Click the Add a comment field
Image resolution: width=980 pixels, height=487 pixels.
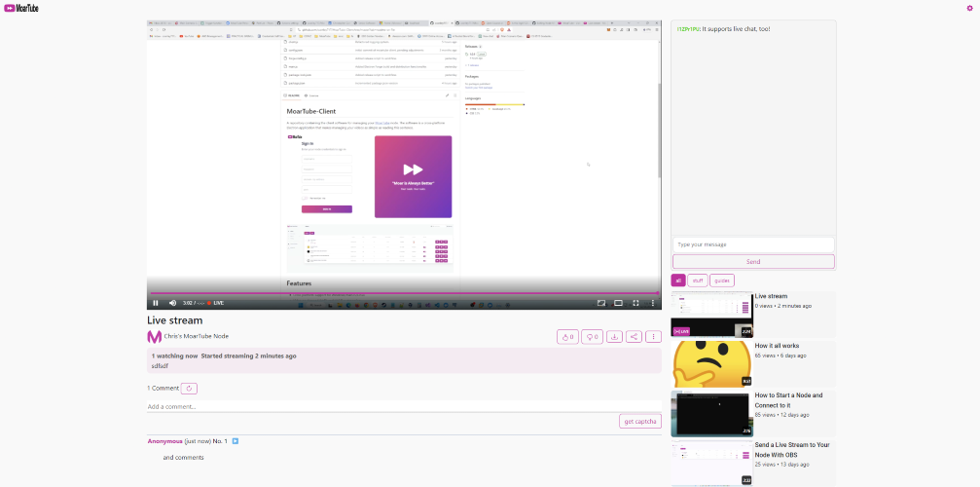[x=404, y=406]
